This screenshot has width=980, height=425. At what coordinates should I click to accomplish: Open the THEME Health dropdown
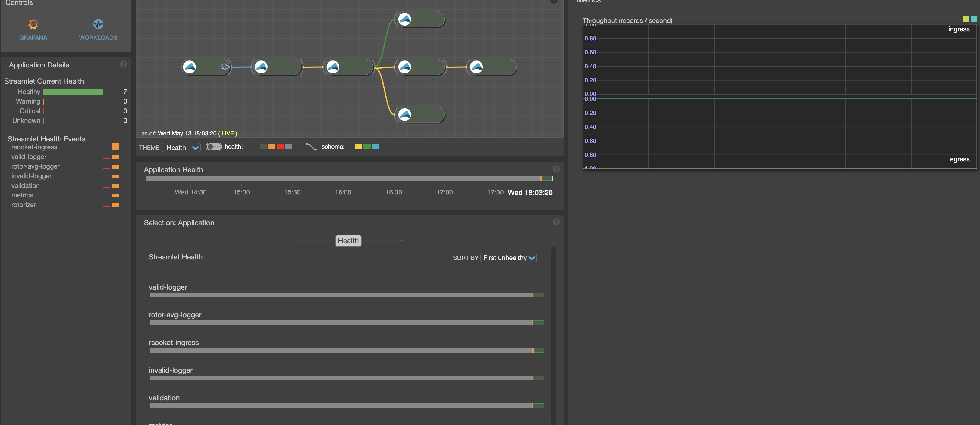pos(181,147)
